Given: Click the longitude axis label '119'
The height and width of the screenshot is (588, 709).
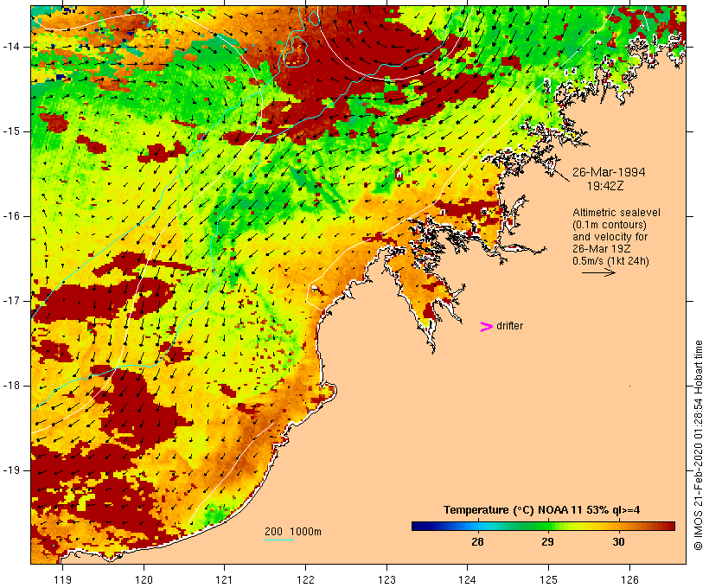Looking at the screenshot, I should click(x=62, y=579).
